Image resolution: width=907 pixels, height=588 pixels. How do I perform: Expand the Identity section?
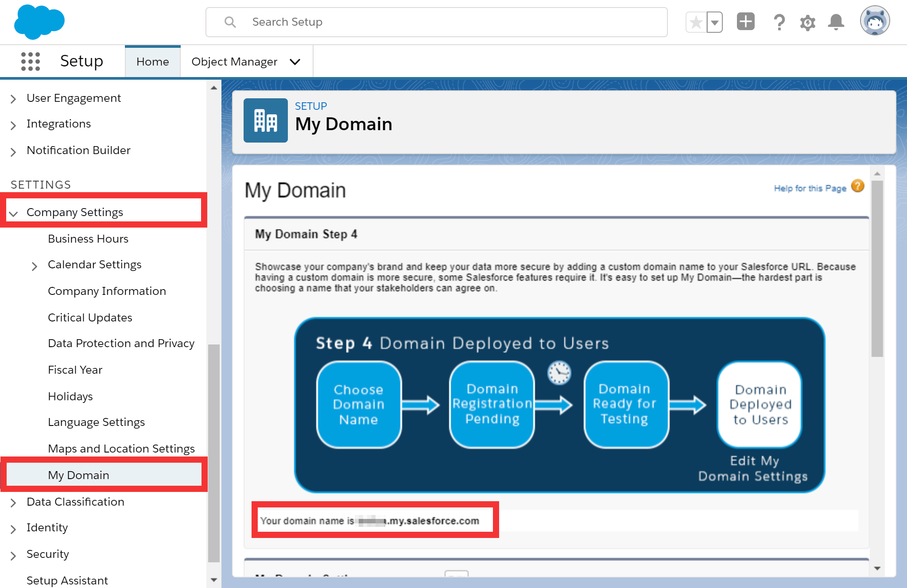13,529
